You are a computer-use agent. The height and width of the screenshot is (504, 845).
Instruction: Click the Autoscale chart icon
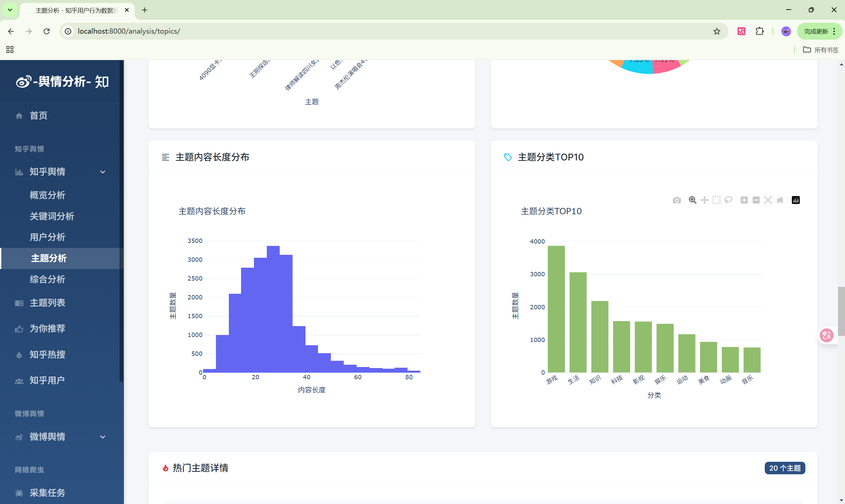768,200
